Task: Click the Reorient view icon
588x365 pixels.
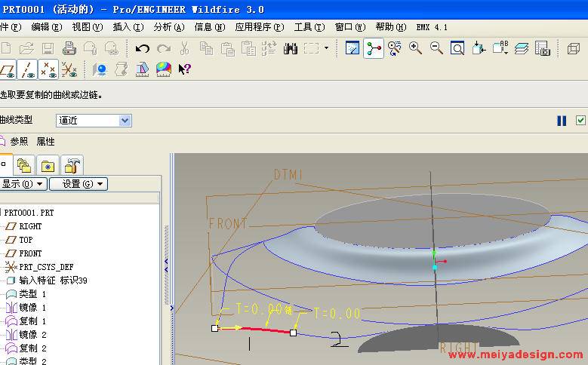Action: (x=479, y=48)
